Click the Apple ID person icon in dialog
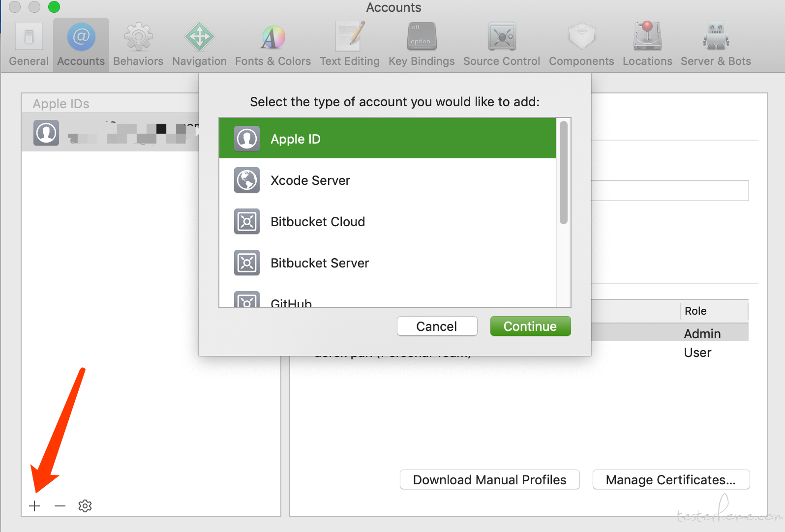Screen dimensions: 785x532 (247, 139)
